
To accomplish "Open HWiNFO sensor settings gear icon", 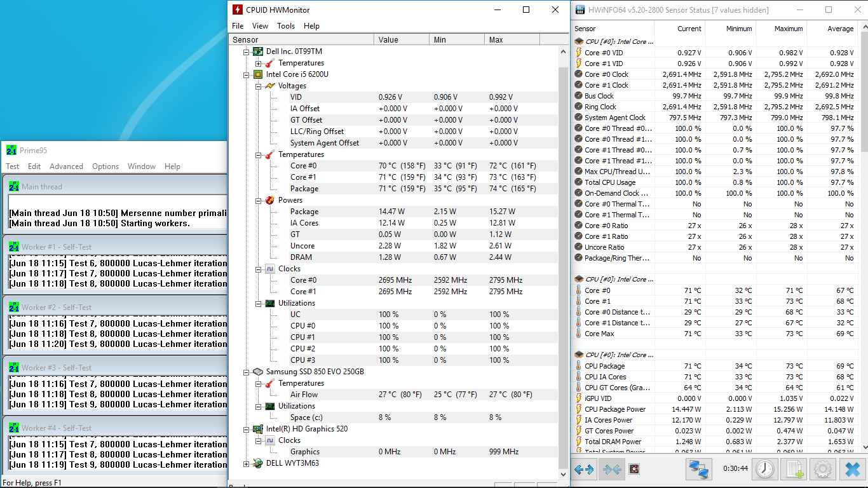I will coord(823,470).
